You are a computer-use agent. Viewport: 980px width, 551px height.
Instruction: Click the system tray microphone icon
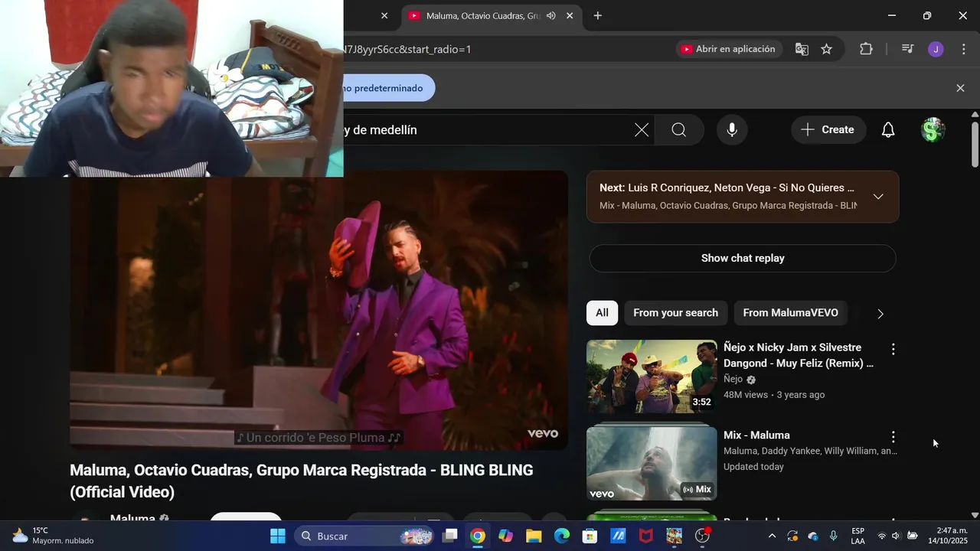pos(833,536)
